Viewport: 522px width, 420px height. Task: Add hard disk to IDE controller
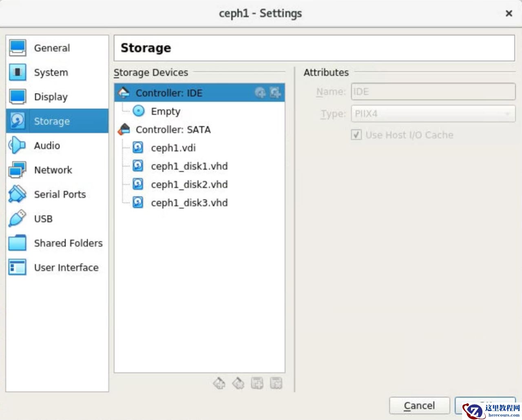pos(275,93)
